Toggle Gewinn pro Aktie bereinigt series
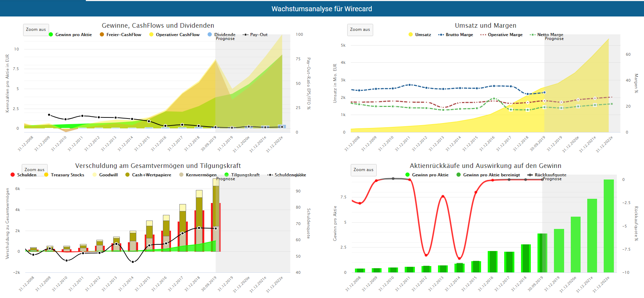Image resolution: width=644 pixels, height=298 pixels. click(491, 175)
